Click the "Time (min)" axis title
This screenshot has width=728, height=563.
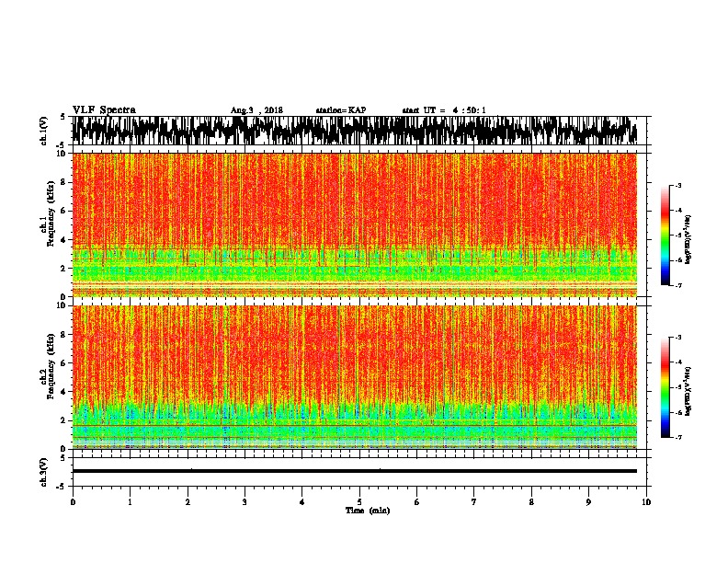coord(368,511)
